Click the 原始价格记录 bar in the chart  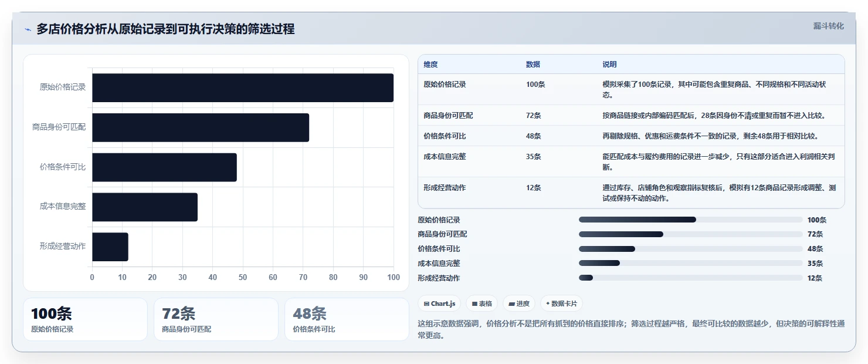pos(243,87)
